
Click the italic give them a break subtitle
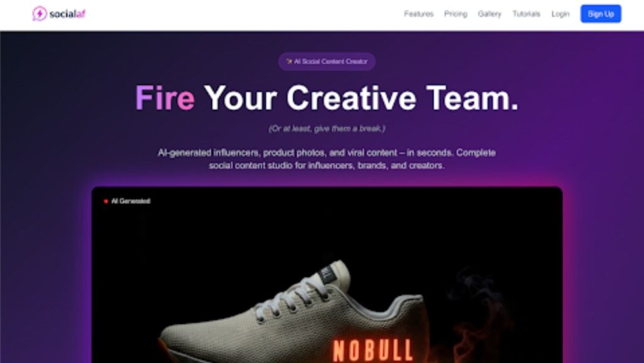click(x=327, y=128)
